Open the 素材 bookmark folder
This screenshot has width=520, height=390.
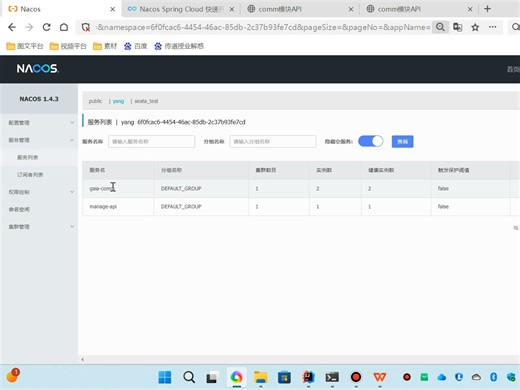[105, 46]
